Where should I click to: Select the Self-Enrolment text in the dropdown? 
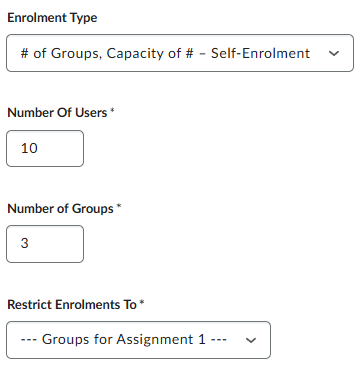click(260, 53)
